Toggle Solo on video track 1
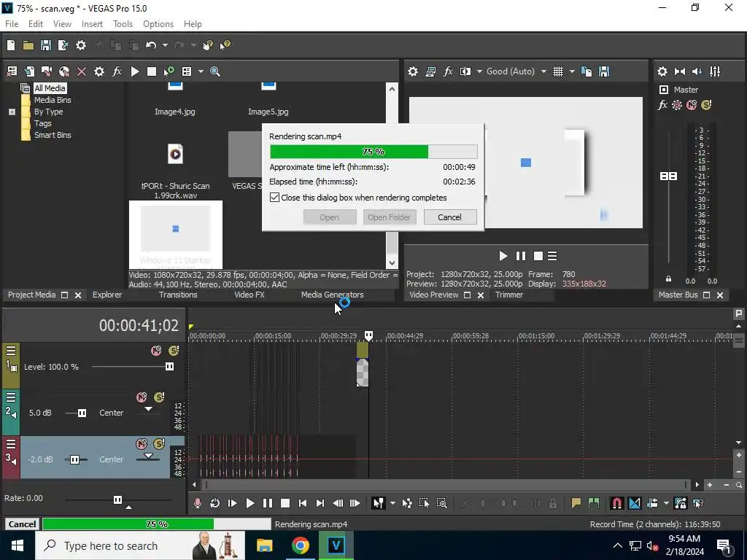This screenshot has width=747, height=560. (174, 351)
